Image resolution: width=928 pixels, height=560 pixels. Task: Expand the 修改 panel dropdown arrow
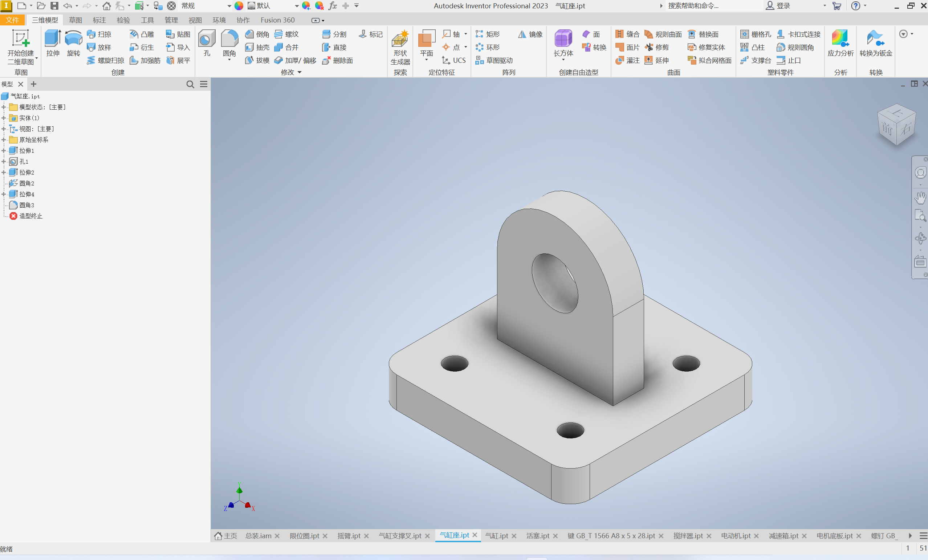click(x=300, y=72)
